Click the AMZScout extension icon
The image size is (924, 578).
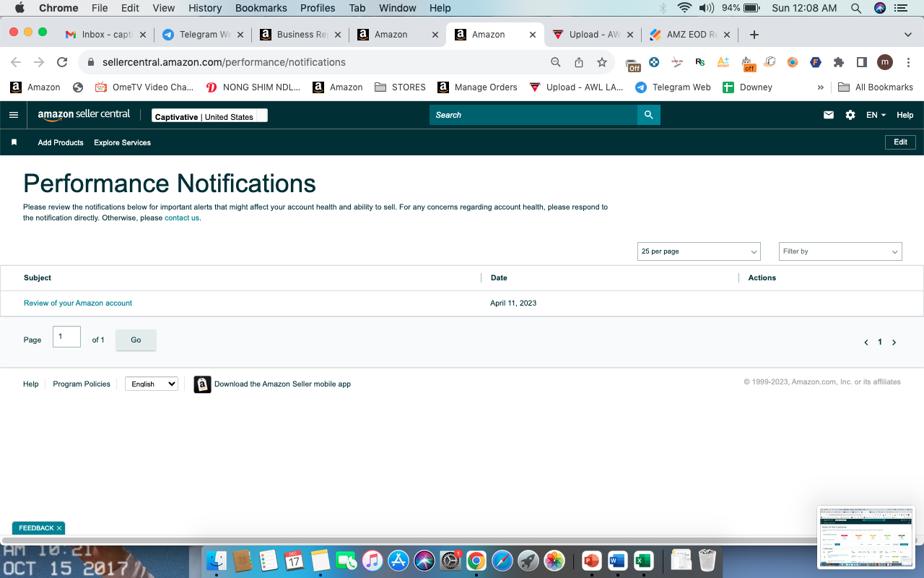click(x=723, y=62)
